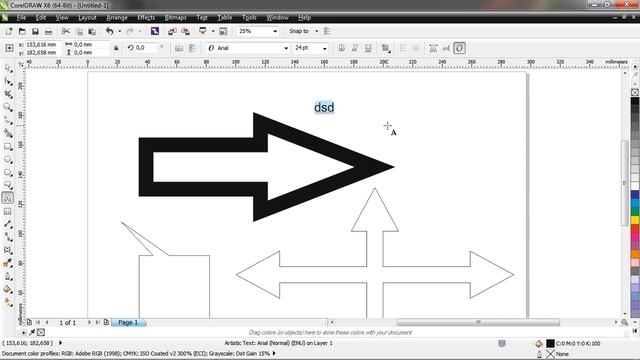Select the Pick tool in toolbox
Screen dimensions: 640x360
[x=8, y=69]
